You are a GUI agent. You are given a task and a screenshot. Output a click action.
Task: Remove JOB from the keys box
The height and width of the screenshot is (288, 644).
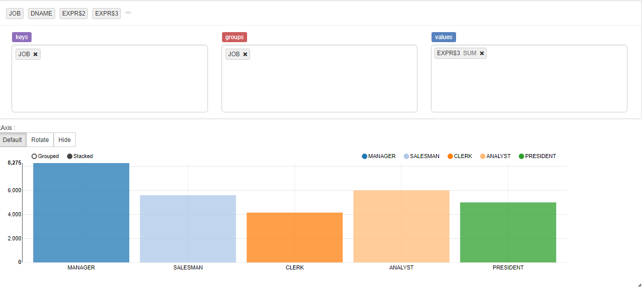pyautogui.click(x=36, y=54)
